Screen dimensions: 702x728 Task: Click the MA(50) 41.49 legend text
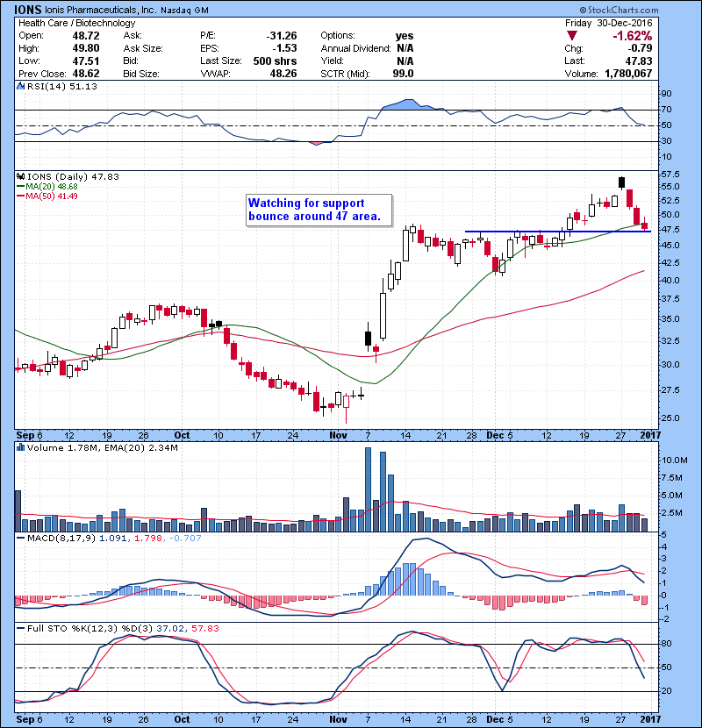[52, 196]
